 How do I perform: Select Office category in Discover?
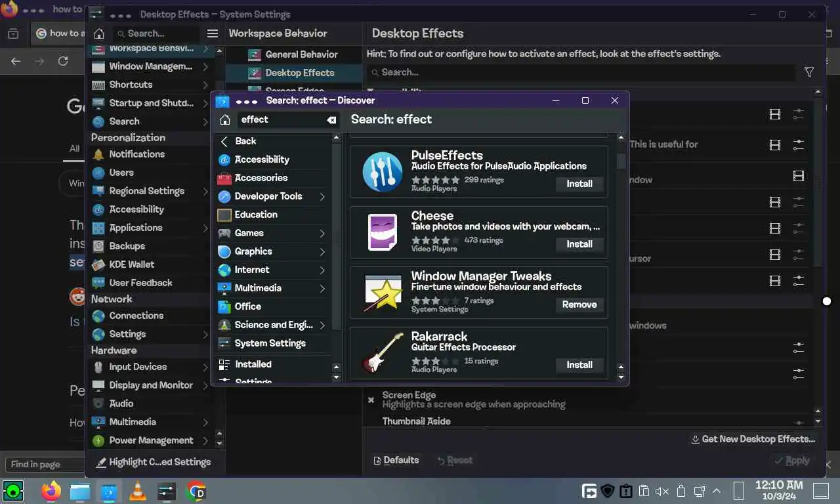pyautogui.click(x=272, y=306)
